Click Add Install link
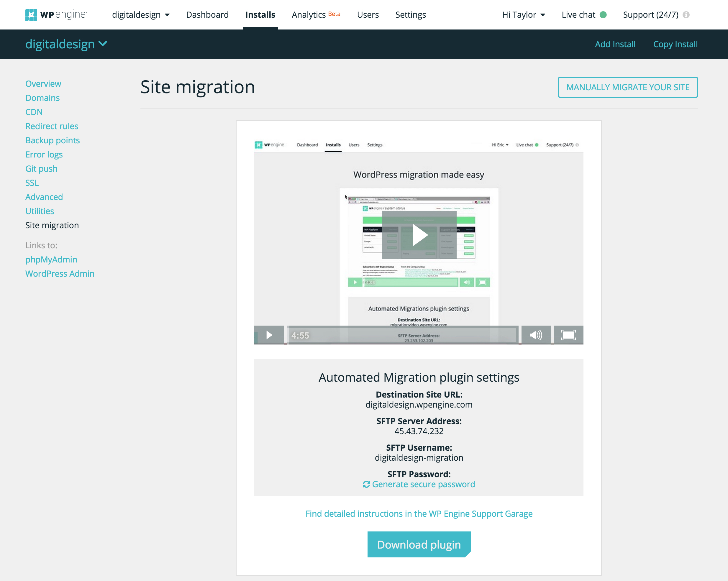 coord(615,44)
